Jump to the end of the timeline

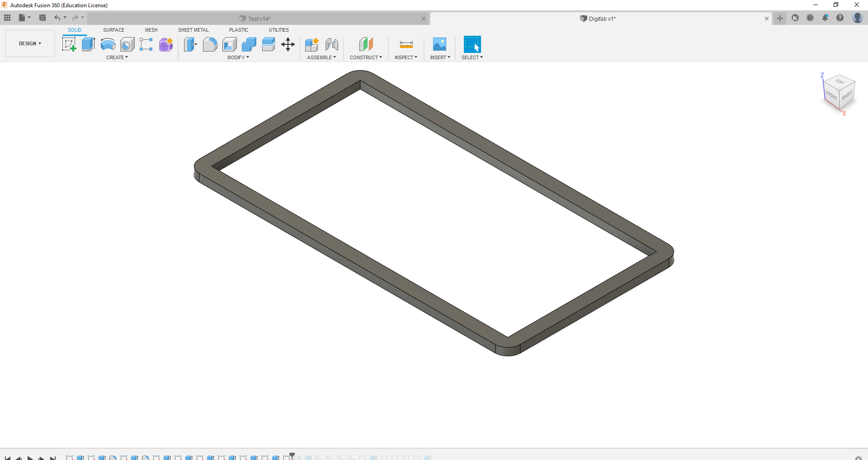pos(53,458)
